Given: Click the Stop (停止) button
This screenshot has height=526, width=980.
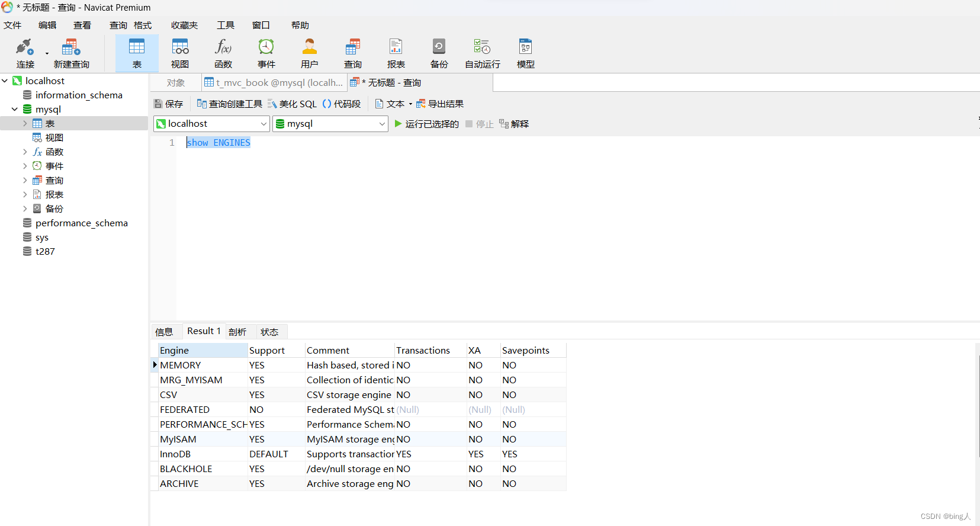Looking at the screenshot, I should coord(480,124).
